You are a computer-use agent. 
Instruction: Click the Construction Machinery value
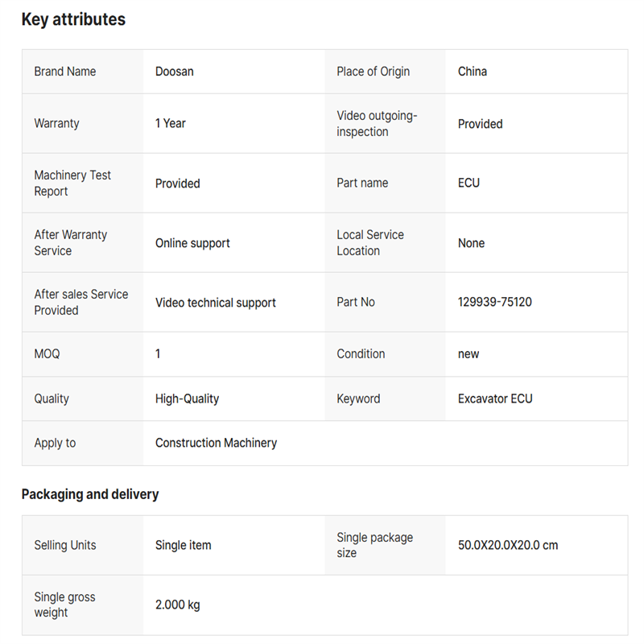tap(216, 443)
